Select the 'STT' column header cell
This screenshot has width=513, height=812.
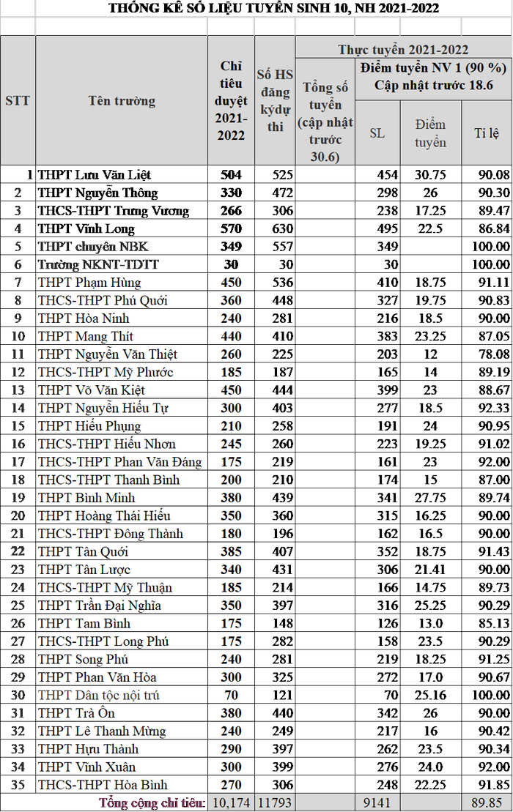tap(18, 101)
